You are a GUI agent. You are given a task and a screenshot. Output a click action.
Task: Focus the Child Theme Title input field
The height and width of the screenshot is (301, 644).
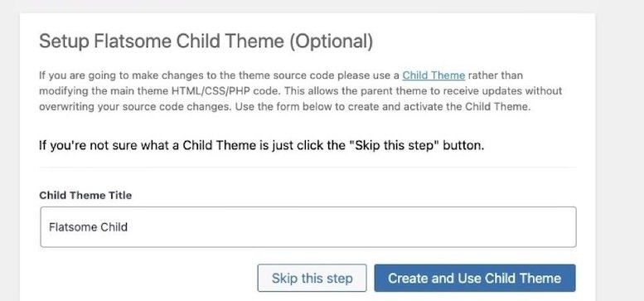pyautogui.click(x=308, y=227)
